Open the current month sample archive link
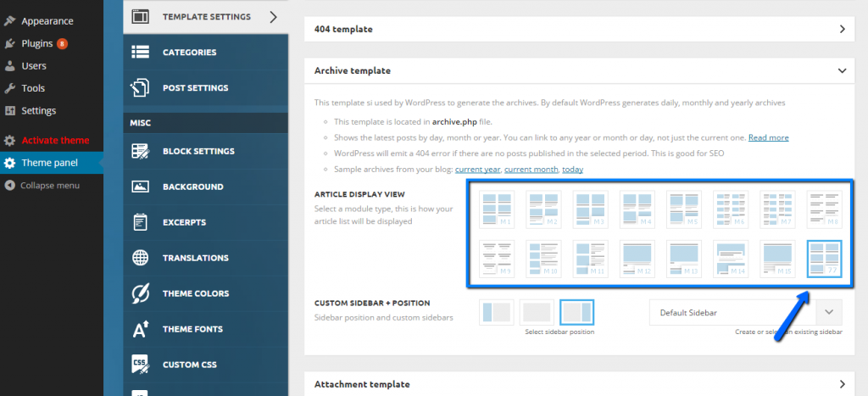 (531, 170)
